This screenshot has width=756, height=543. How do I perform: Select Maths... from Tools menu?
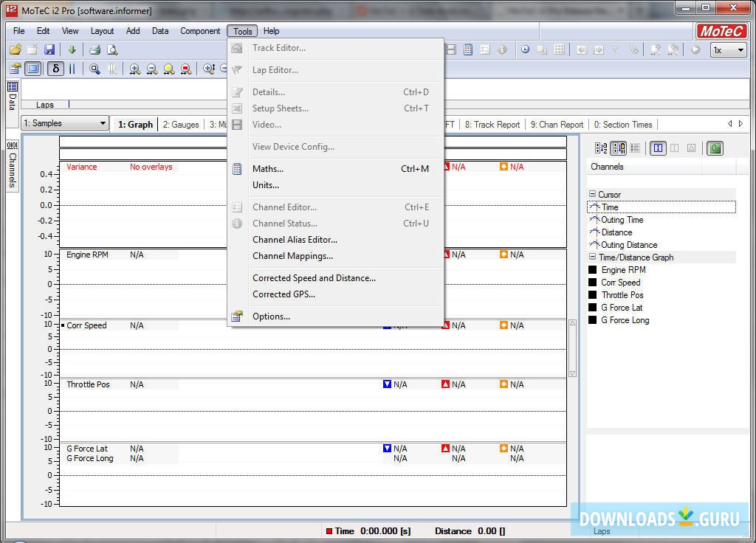(x=336, y=169)
